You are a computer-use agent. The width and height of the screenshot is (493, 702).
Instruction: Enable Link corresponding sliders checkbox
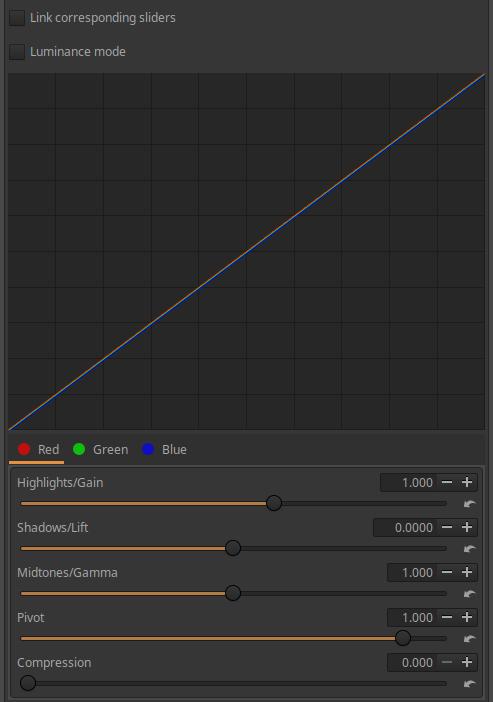(17, 18)
